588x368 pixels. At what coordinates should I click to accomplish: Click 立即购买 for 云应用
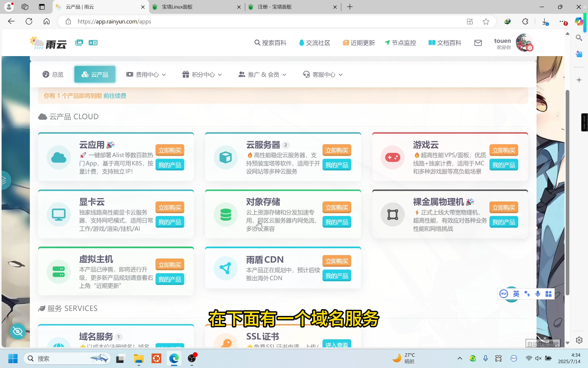(x=170, y=150)
